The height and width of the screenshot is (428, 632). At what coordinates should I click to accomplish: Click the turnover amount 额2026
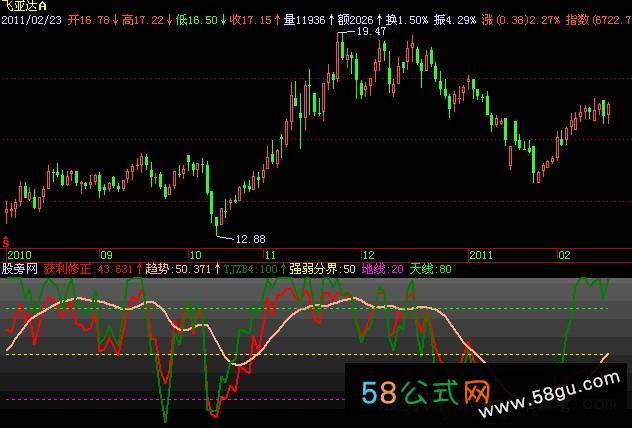point(356,20)
